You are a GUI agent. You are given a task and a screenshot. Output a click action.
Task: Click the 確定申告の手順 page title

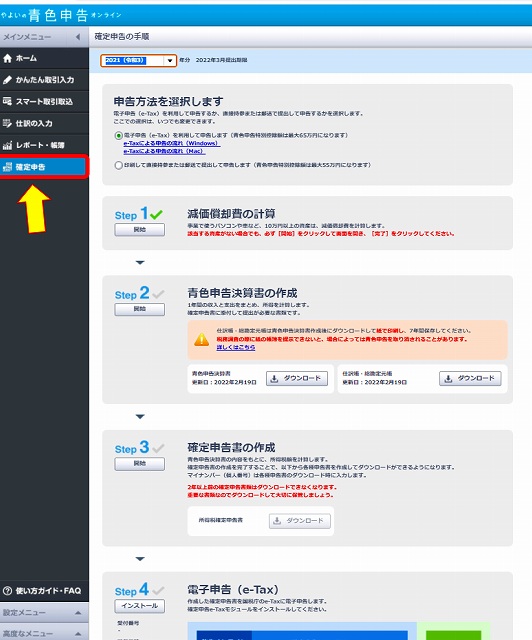[x=122, y=37]
